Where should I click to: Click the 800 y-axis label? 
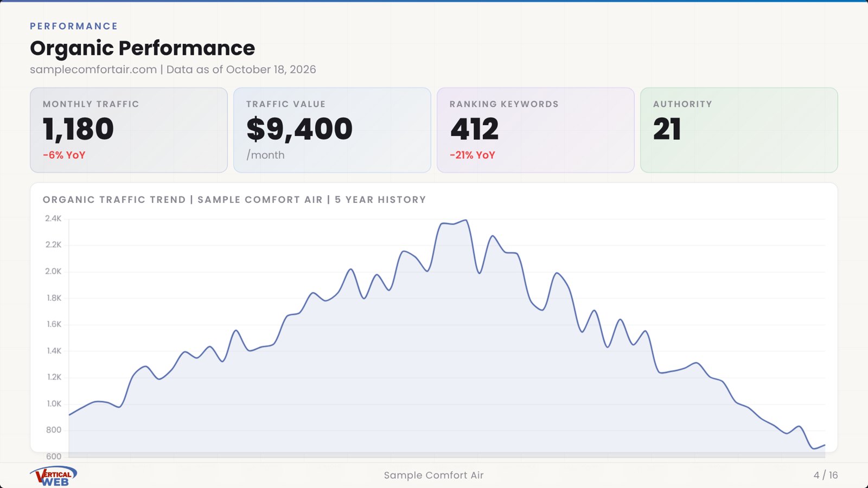(54, 430)
